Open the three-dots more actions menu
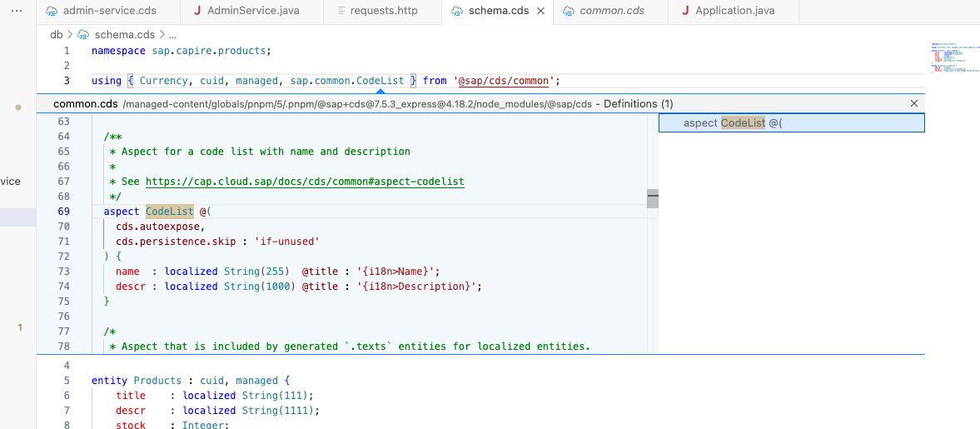 tap(17, 11)
